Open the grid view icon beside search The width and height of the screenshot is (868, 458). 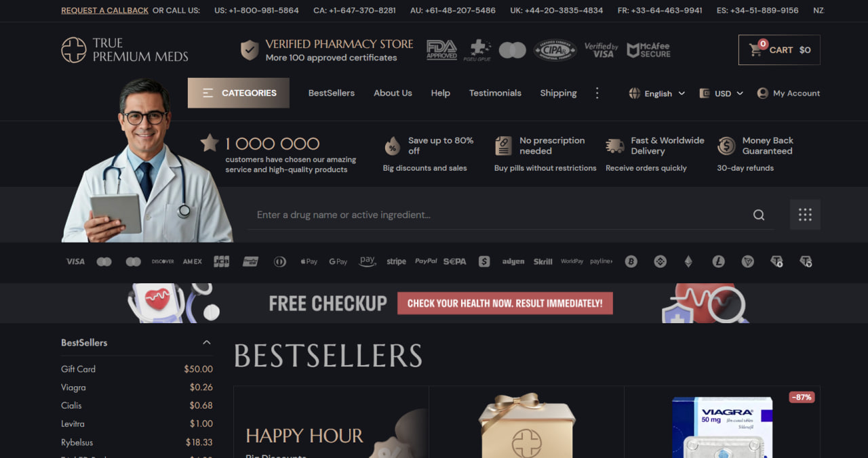coord(805,215)
